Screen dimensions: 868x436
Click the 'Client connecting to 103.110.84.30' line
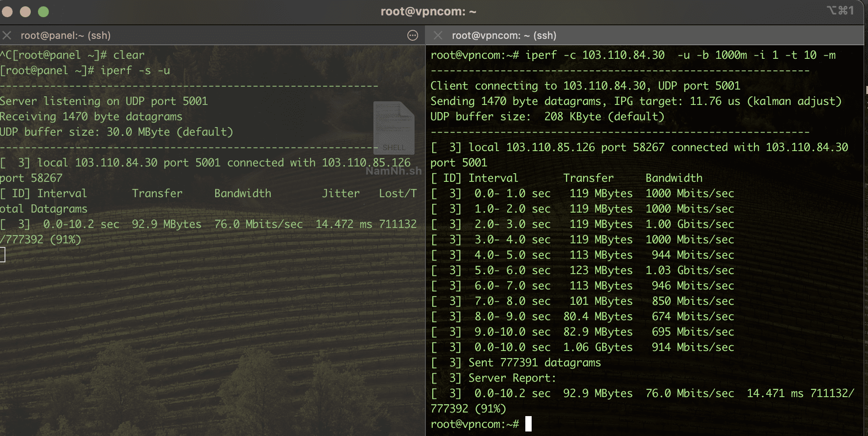585,86
